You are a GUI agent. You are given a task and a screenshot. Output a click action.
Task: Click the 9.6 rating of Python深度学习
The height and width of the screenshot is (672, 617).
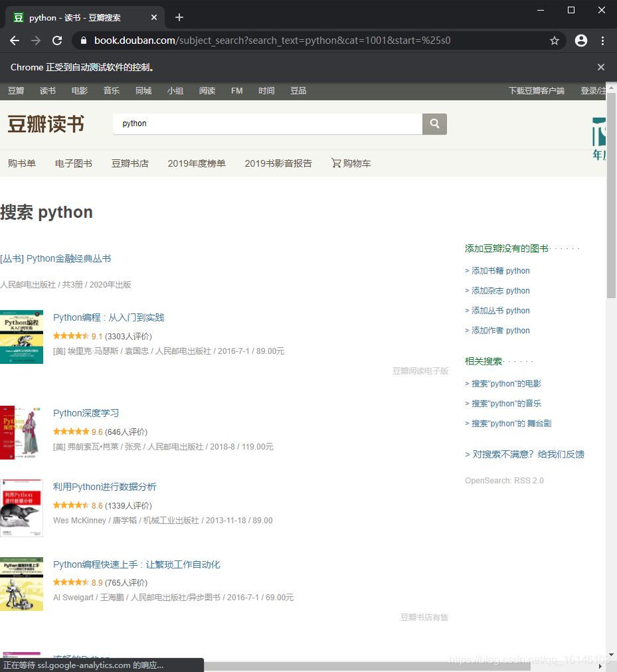coord(97,432)
